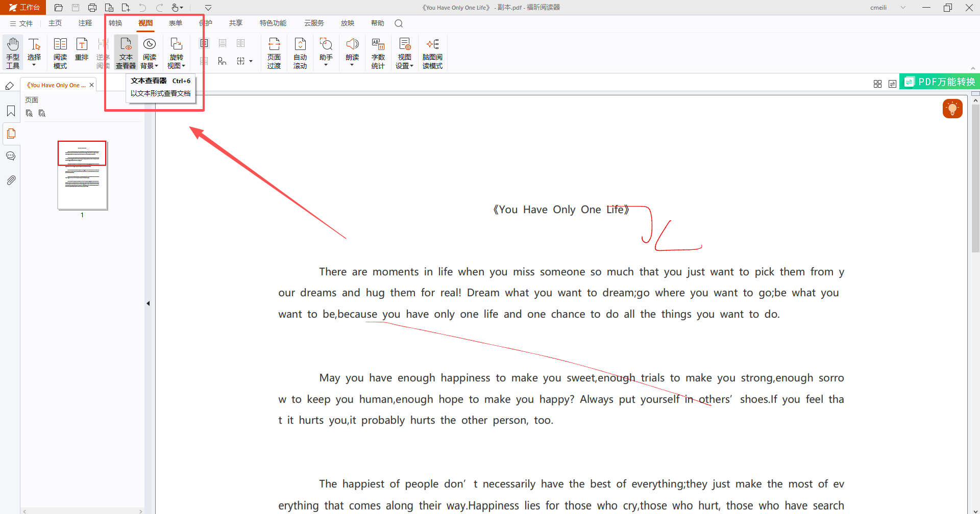Open the 文件 file menu
Screen dimensions: 980x514
[21, 23]
